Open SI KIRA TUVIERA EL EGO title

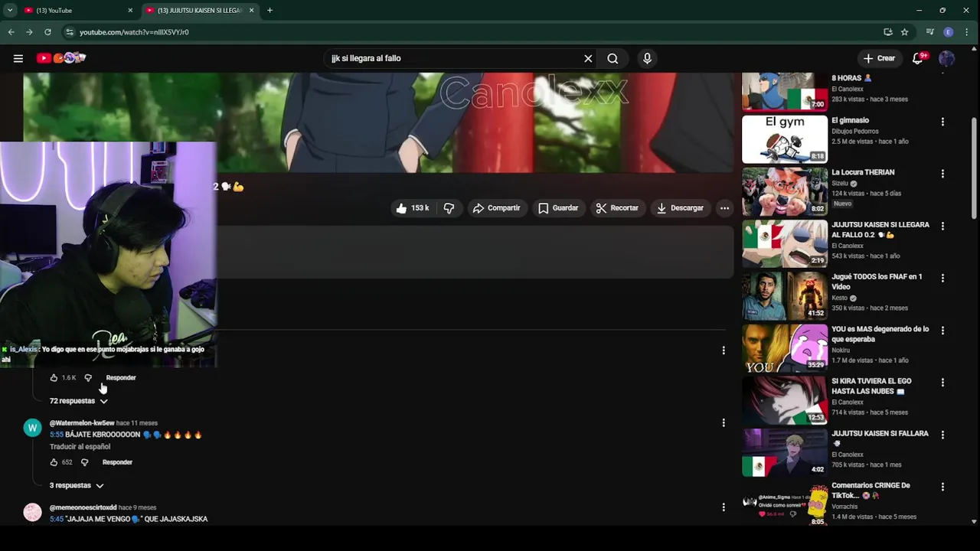pyautogui.click(x=871, y=386)
